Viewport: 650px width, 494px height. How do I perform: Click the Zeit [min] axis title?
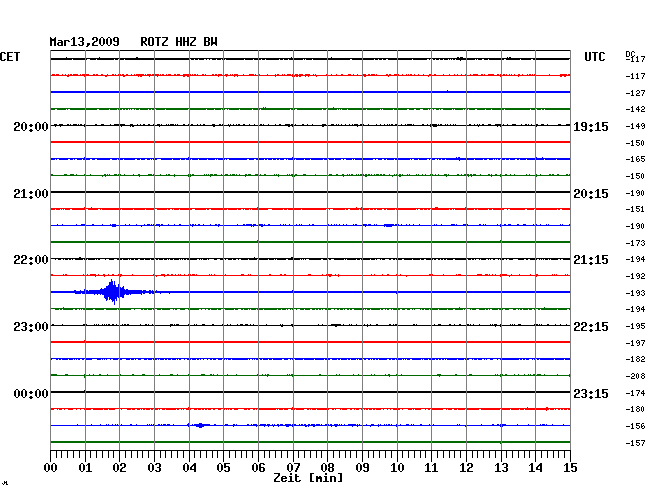(x=308, y=478)
